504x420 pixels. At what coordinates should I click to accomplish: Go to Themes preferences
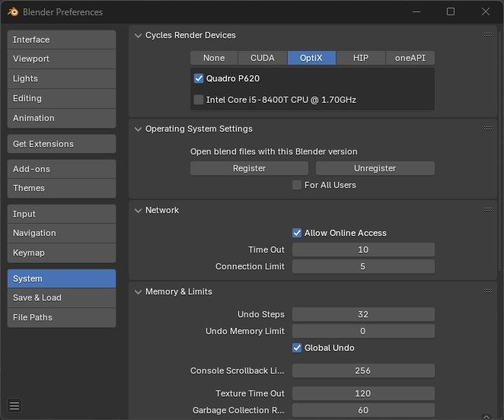[x=62, y=188]
